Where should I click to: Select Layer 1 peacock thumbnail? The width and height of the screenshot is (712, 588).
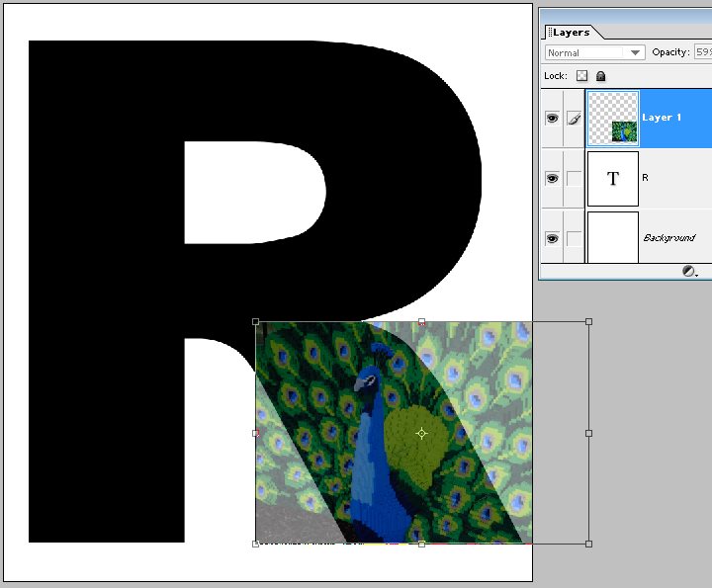coord(613,119)
